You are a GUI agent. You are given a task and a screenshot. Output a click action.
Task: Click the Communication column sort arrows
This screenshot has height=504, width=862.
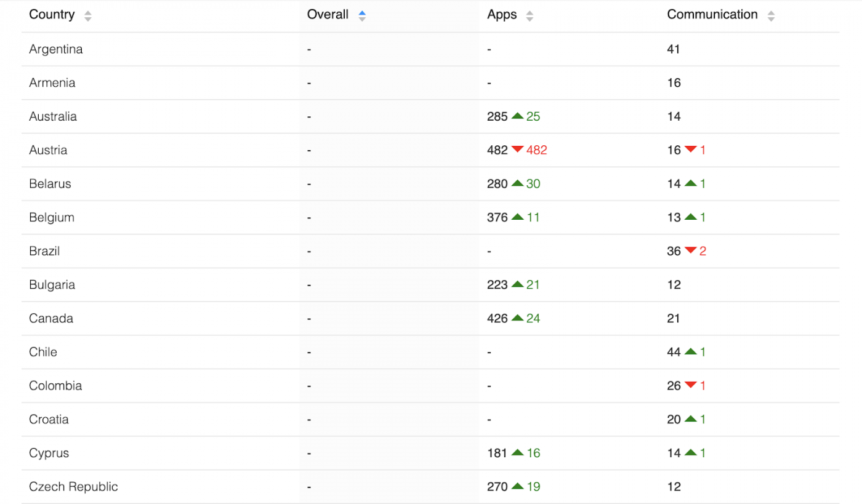[771, 16]
